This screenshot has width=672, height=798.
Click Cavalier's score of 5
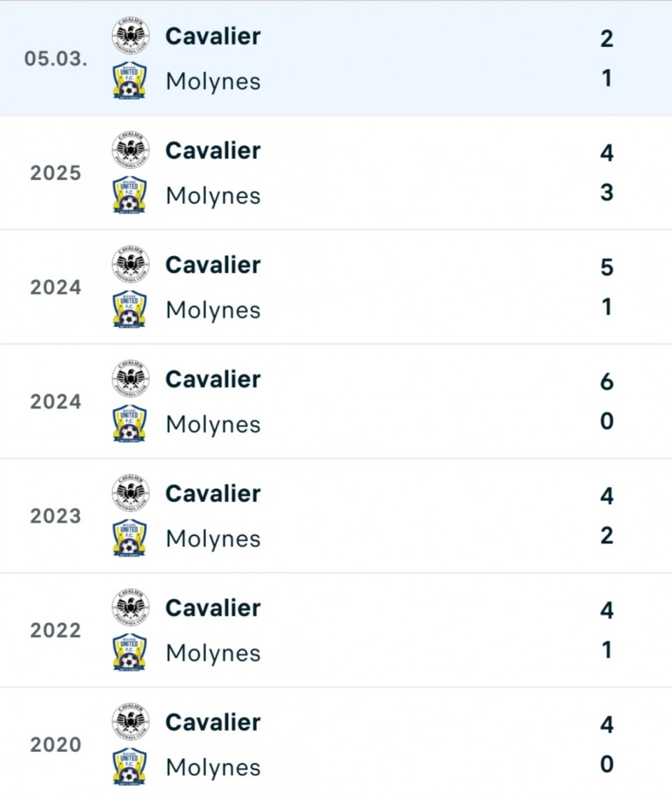click(x=606, y=267)
